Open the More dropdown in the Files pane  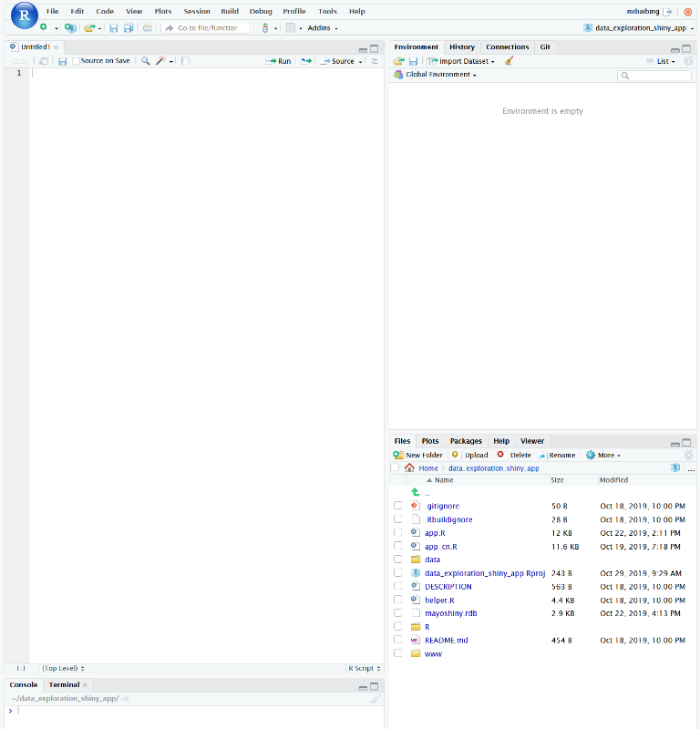pyautogui.click(x=603, y=455)
